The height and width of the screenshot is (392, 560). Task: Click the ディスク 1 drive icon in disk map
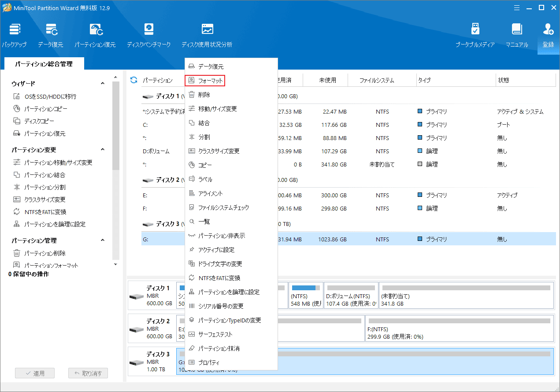[x=136, y=296]
